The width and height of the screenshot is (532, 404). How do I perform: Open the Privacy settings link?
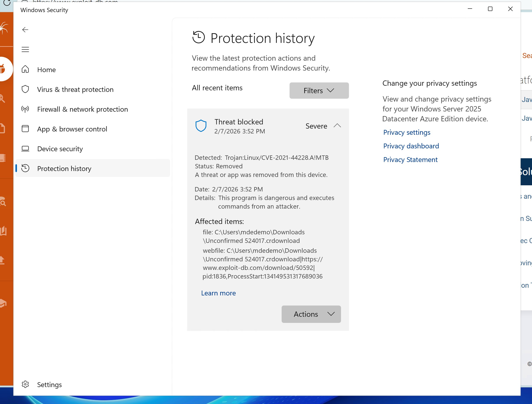(407, 133)
